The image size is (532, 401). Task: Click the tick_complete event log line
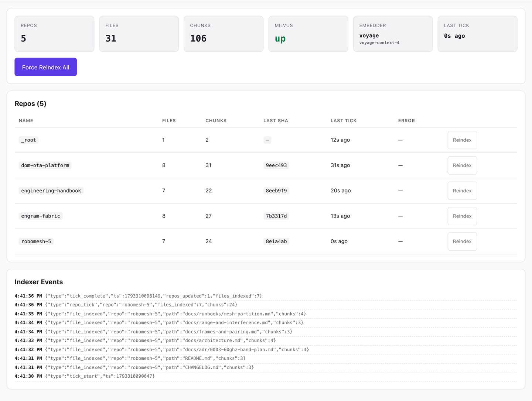pyautogui.click(x=266, y=296)
